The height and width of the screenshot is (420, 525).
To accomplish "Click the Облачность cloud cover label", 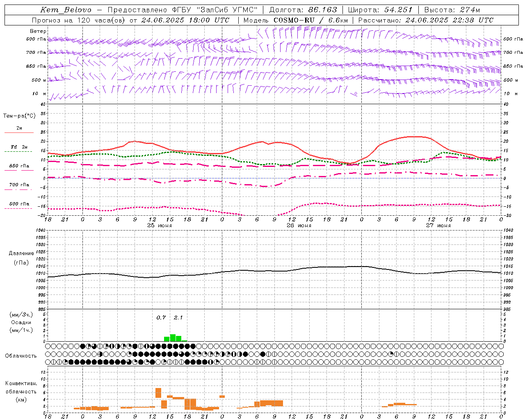I will (21, 356).
